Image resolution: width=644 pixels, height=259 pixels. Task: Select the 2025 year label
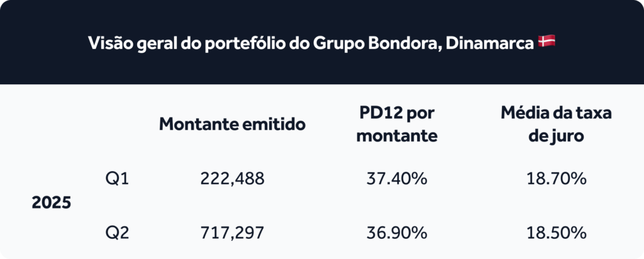coord(52,203)
